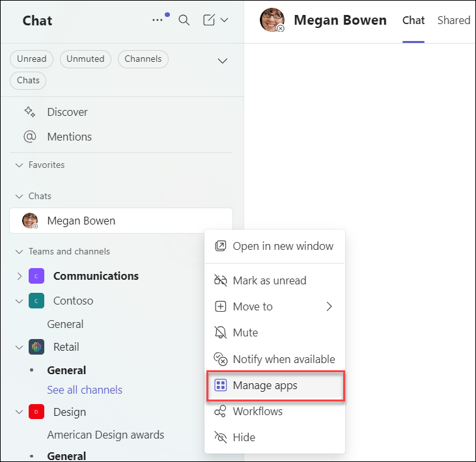Viewport: 476px width, 462px height.
Task: Expand Move to submenu arrow
Action: 329,306
